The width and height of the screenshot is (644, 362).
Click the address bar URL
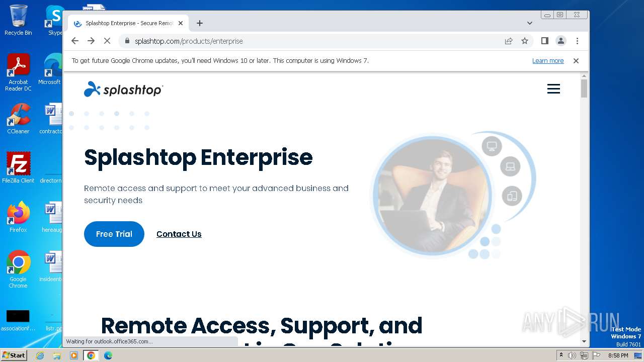point(189,41)
